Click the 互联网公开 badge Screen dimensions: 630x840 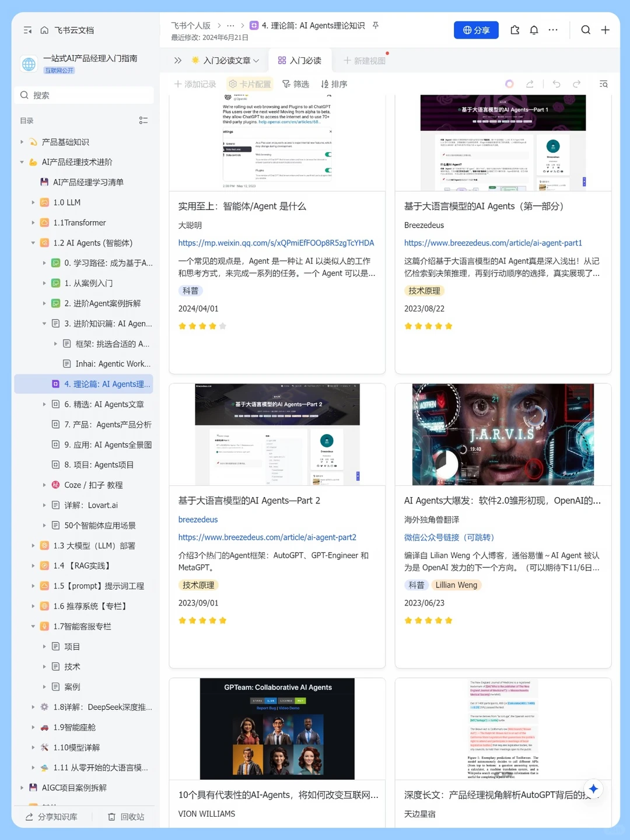[x=60, y=71]
